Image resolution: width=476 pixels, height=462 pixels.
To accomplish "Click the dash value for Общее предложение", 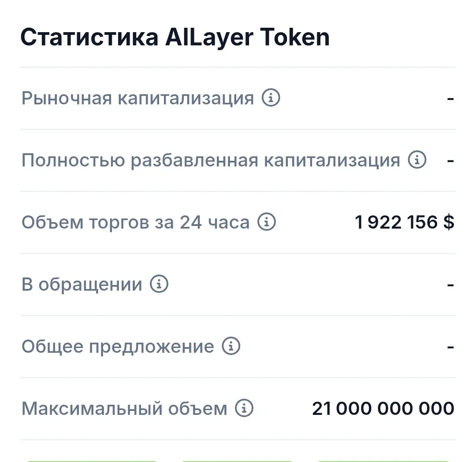I will coord(450,347).
